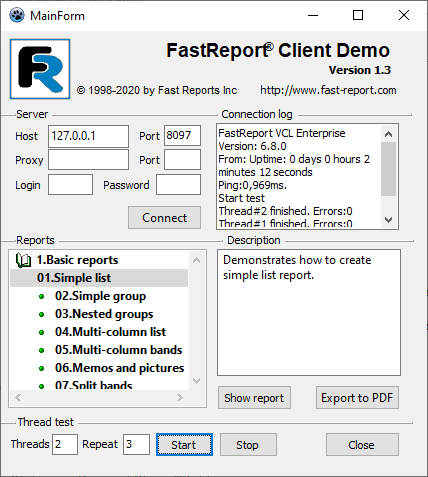428x477 pixels.
Task: Maximize the MainForm window
Action: point(358,15)
